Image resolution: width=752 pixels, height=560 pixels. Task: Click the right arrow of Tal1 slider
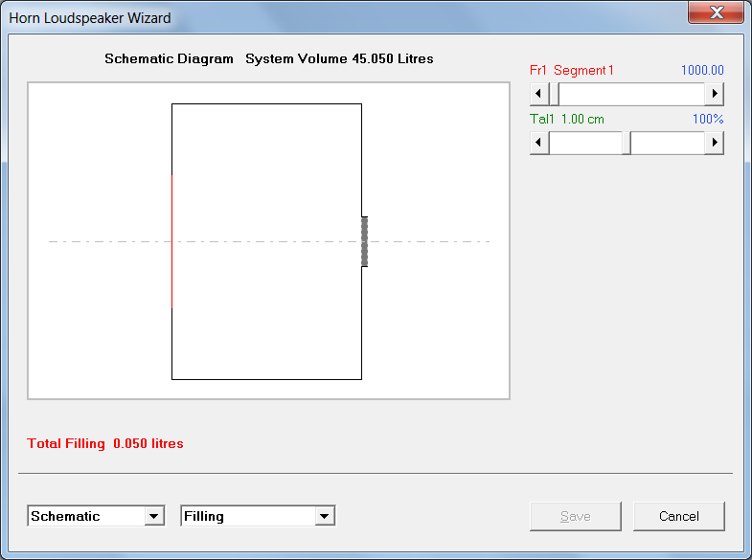click(x=714, y=143)
